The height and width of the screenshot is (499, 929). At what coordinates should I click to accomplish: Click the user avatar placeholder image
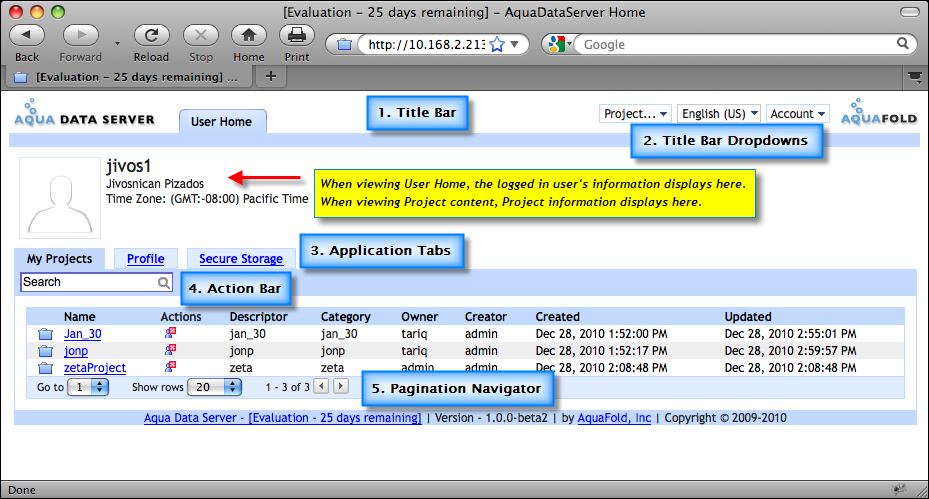(x=60, y=198)
